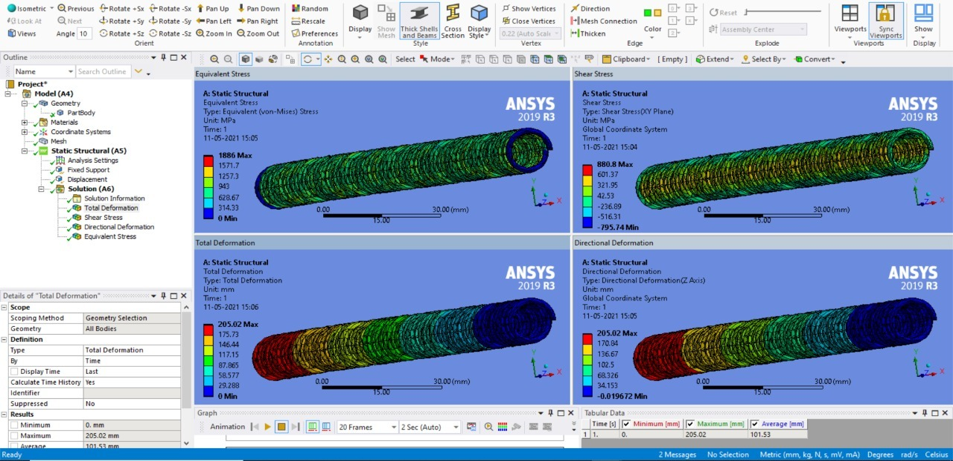Open the 20 Frames dropdown

coord(392,427)
